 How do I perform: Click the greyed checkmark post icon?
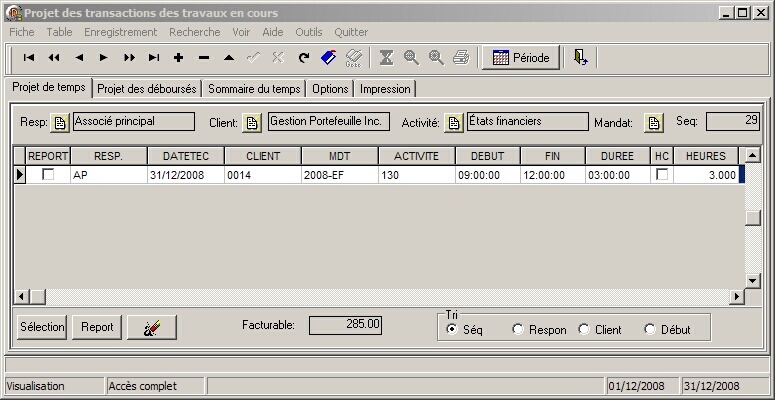(253, 58)
